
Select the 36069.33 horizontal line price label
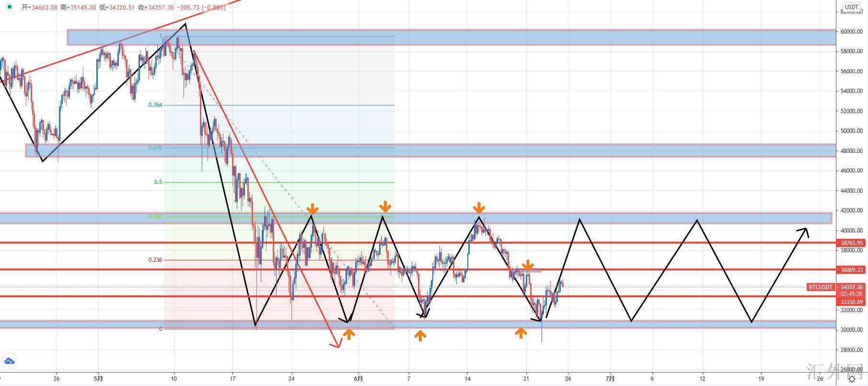[x=852, y=270]
